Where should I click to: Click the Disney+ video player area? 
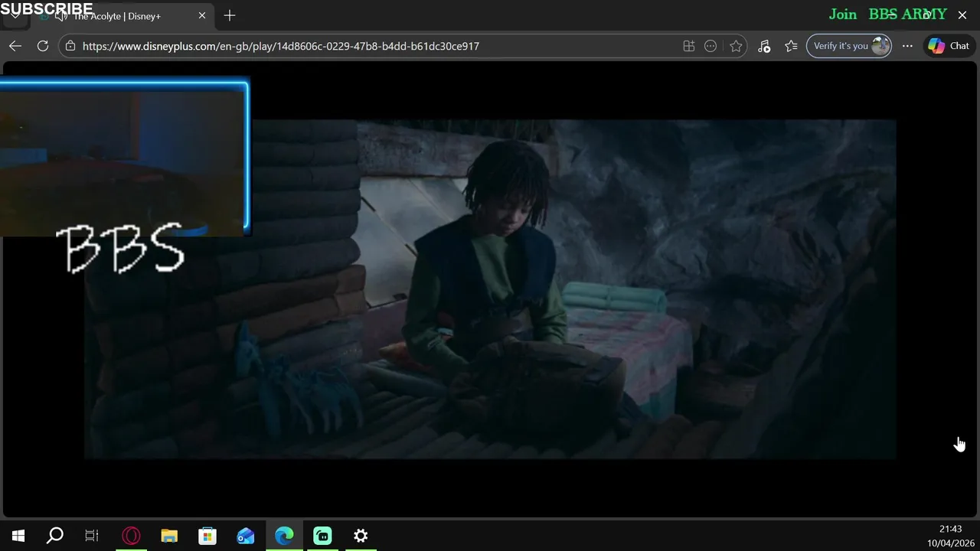point(490,289)
